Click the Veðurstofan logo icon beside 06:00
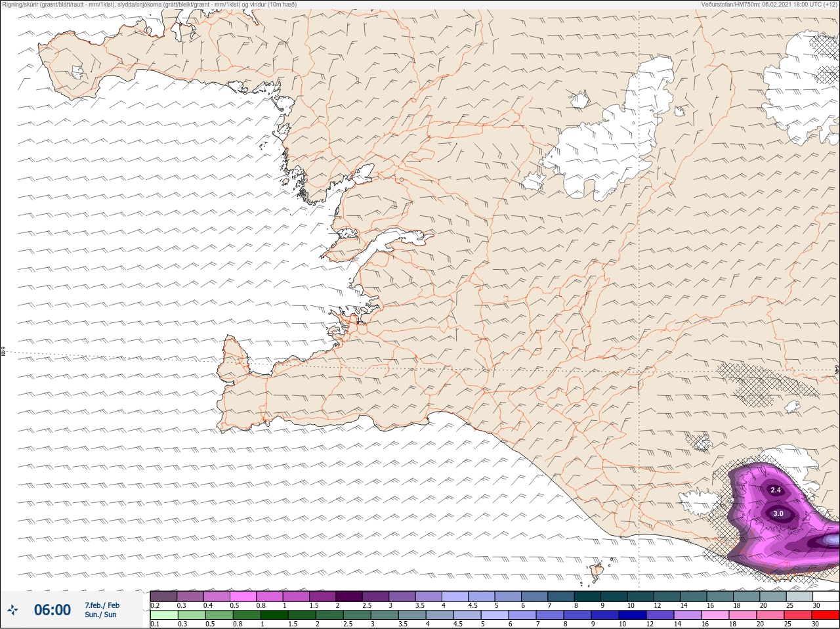The height and width of the screenshot is (629, 840). click(12, 611)
